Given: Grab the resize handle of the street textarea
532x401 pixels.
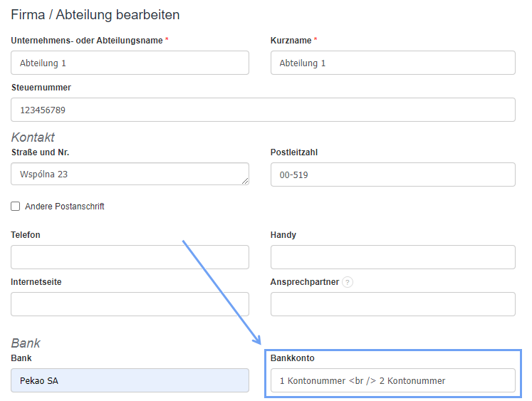Looking at the screenshot, I should pyautogui.click(x=245, y=182).
